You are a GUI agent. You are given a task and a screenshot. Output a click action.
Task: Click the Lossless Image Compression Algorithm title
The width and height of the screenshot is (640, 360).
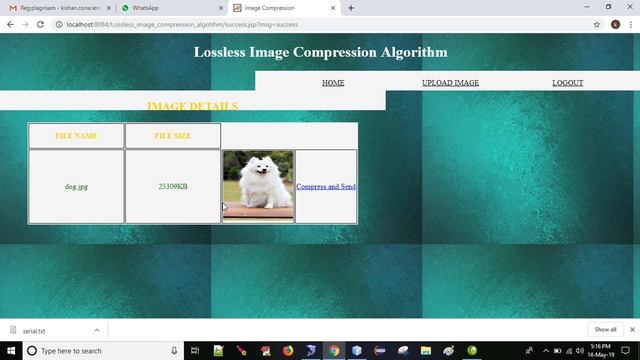pos(320,52)
